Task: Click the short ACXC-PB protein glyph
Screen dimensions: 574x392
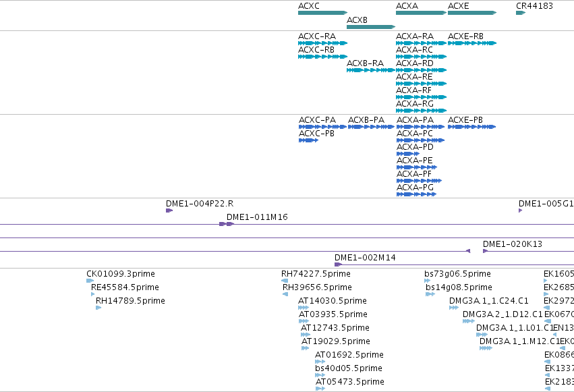Action: (x=308, y=140)
